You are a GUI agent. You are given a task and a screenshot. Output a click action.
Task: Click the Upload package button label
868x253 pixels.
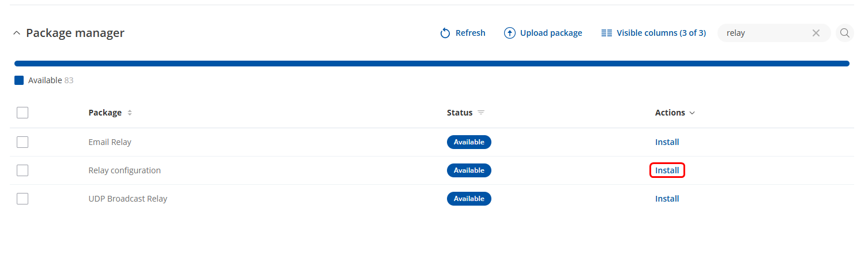(551, 34)
